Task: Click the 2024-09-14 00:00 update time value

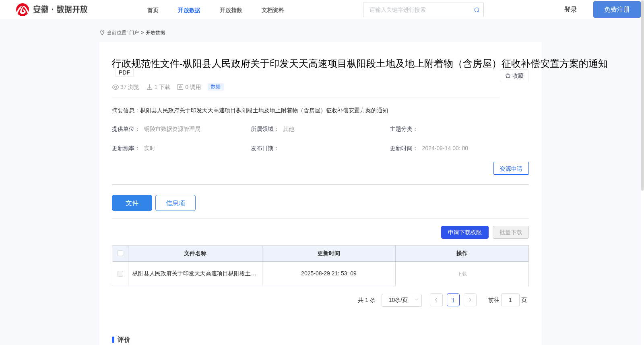Action: [445, 148]
